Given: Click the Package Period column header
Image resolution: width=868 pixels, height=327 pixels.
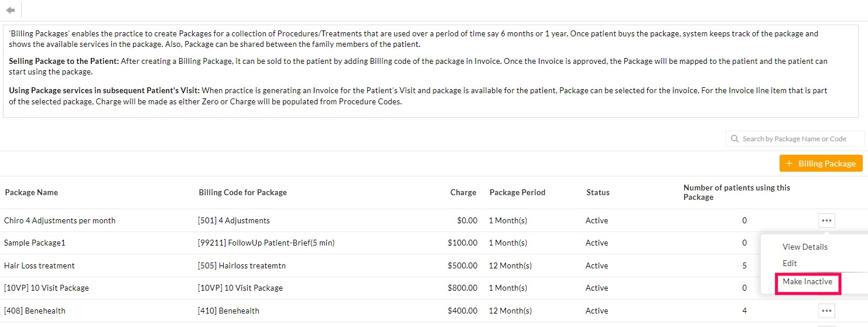Looking at the screenshot, I should [517, 192].
